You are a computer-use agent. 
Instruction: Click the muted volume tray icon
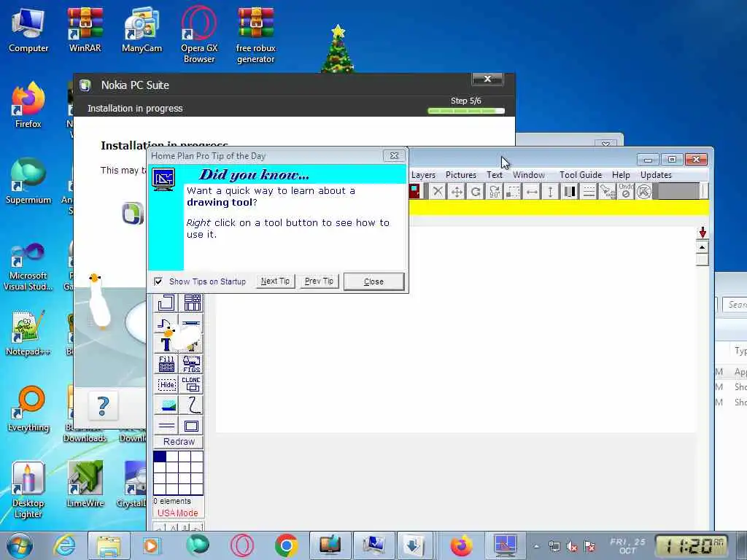point(572,547)
